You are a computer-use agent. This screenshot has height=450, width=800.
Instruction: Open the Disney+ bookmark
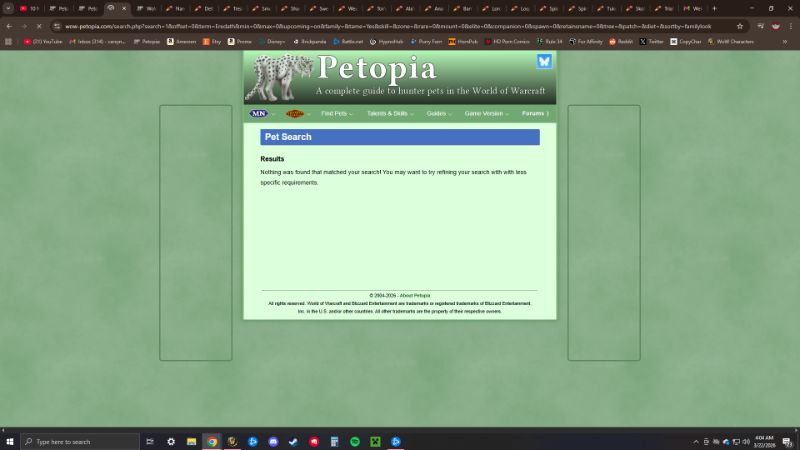(x=271, y=42)
